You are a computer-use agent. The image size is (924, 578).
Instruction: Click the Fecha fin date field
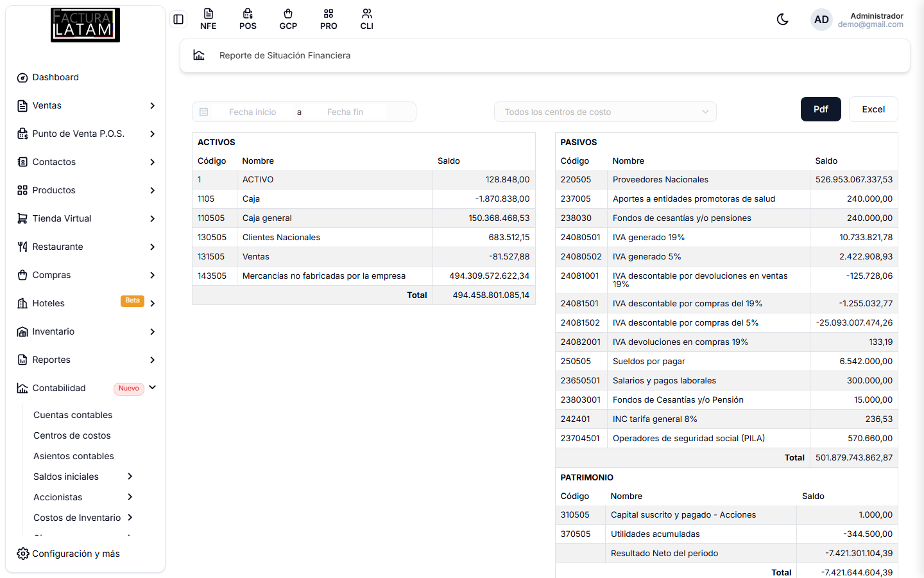(x=345, y=112)
